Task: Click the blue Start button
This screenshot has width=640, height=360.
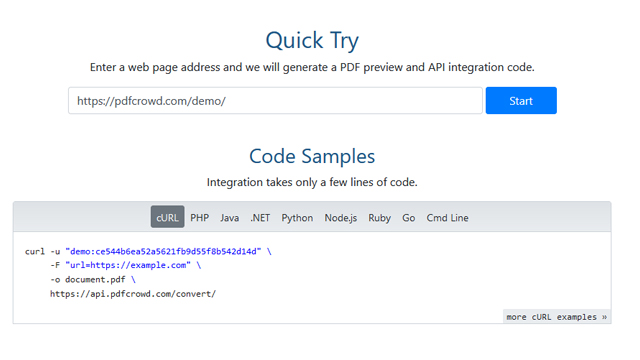Action: [x=521, y=100]
